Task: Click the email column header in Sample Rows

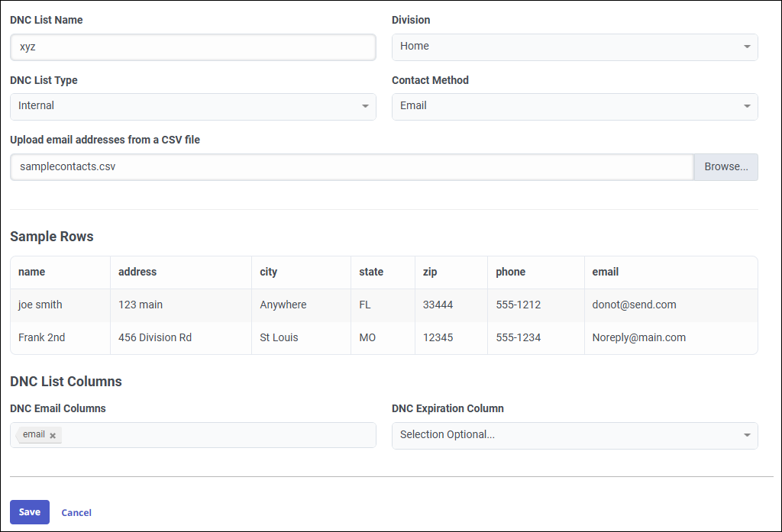Action: pyautogui.click(x=671, y=272)
